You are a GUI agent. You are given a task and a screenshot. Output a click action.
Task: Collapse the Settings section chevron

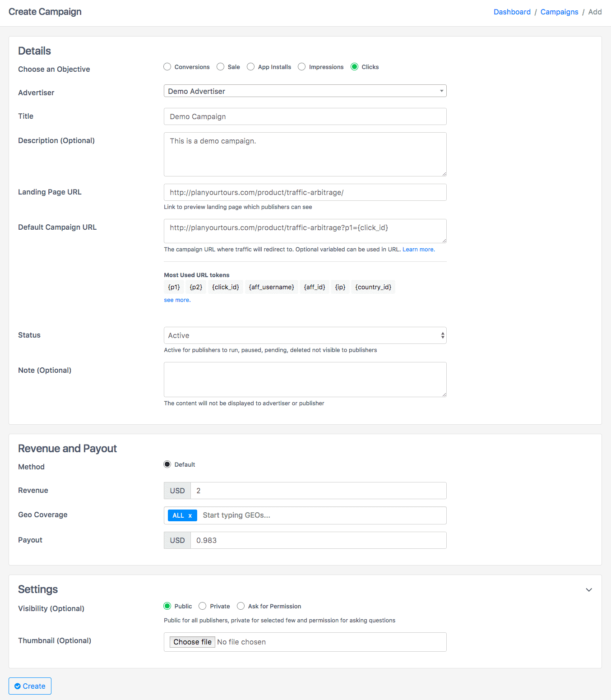[x=589, y=590]
